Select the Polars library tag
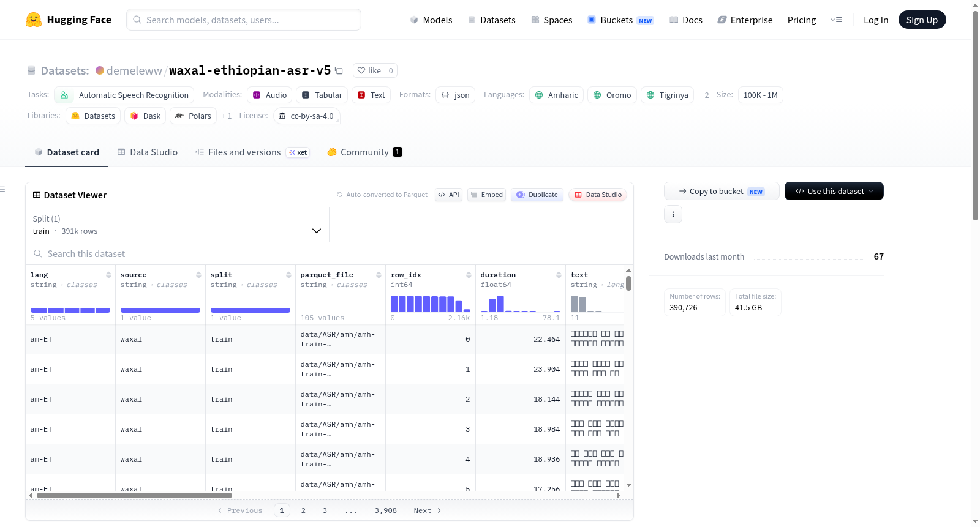This screenshot has width=980, height=527. click(193, 116)
